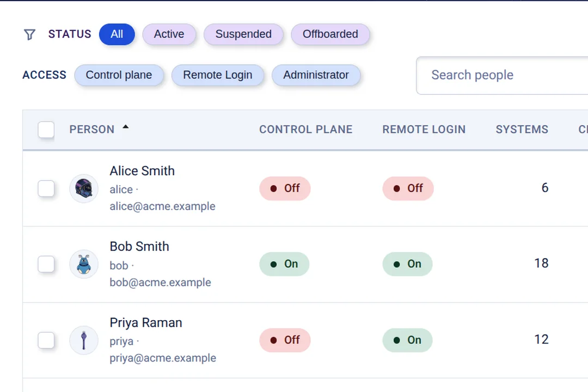Toggle Alice Smith's Control Plane Off badge
The height and width of the screenshot is (392, 588).
pyautogui.click(x=285, y=188)
